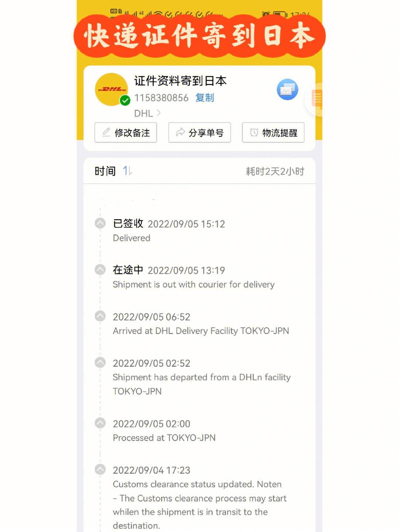Click the 物流提醒 button
This screenshot has height=532, width=399.
click(273, 132)
